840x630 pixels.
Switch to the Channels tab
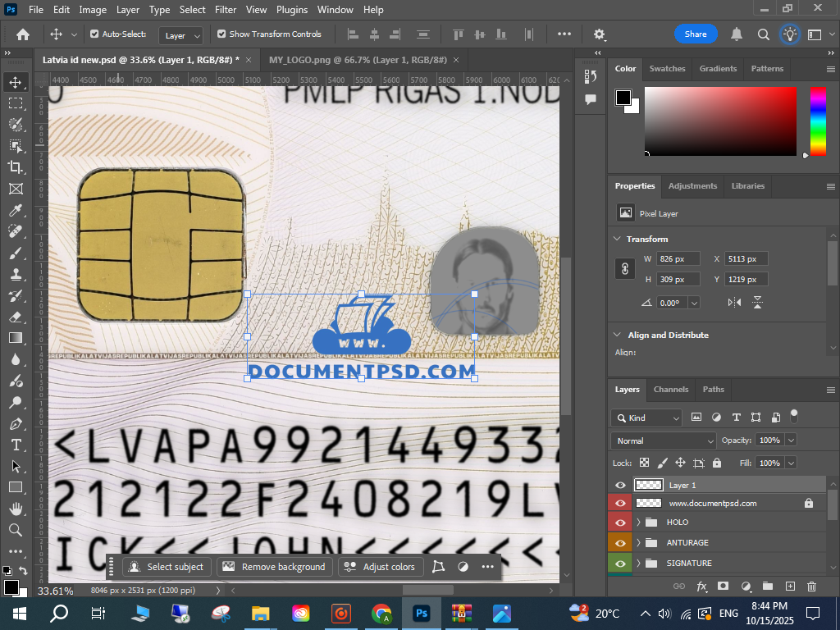(670, 390)
